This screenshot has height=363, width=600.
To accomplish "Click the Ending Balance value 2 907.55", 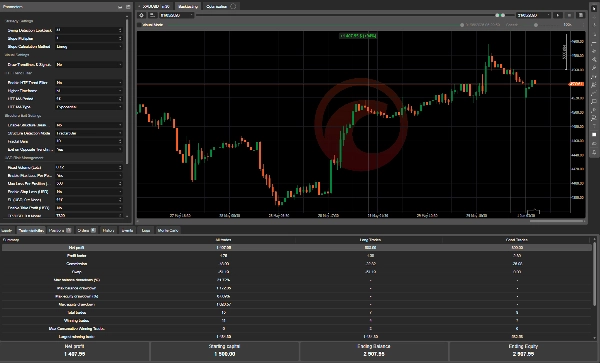I will click(x=374, y=354).
